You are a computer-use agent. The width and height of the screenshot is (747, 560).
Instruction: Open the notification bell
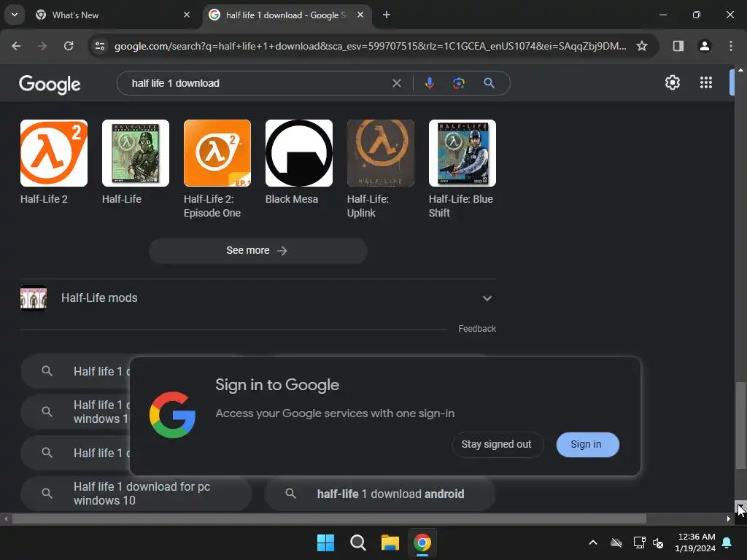[727, 542]
